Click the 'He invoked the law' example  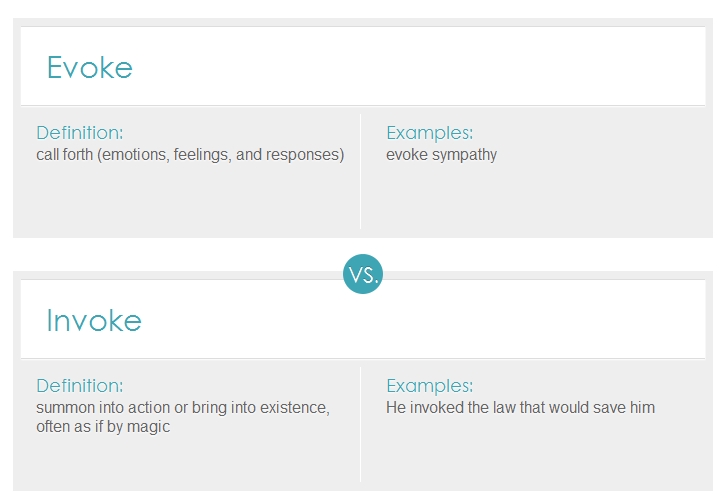[520, 408]
